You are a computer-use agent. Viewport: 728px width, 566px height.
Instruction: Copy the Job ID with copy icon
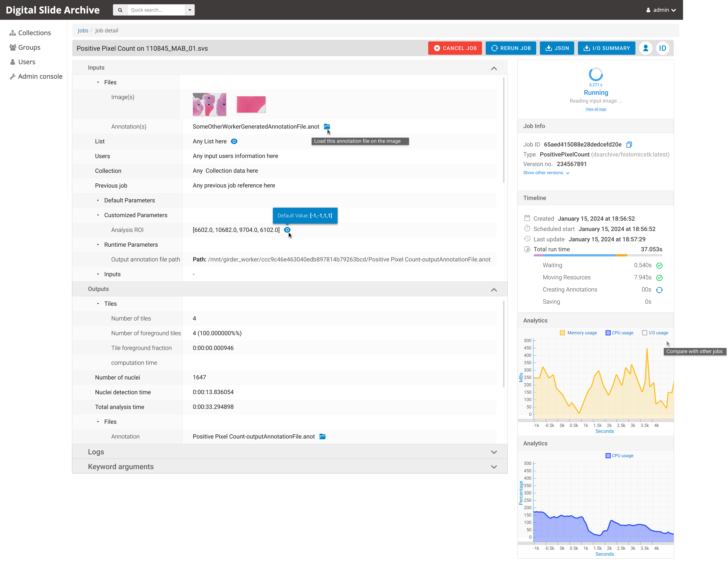(x=629, y=144)
